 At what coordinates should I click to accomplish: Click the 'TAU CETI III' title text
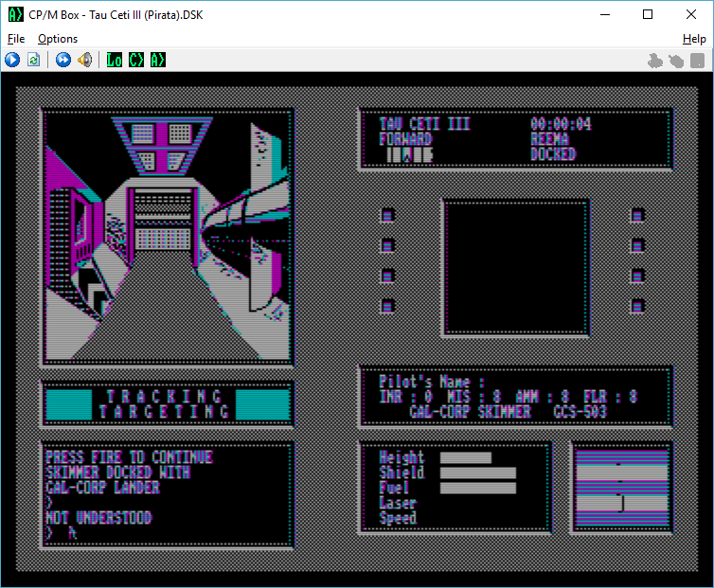pyautogui.click(x=425, y=124)
